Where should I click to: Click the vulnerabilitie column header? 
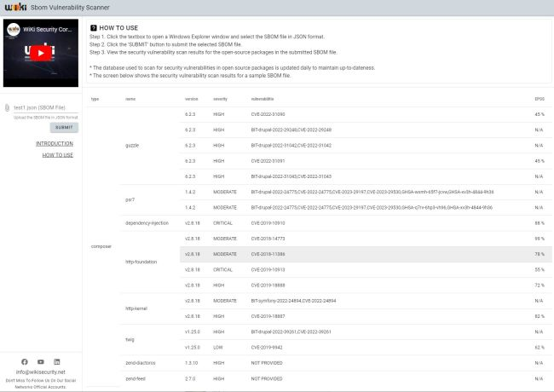point(263,99)
